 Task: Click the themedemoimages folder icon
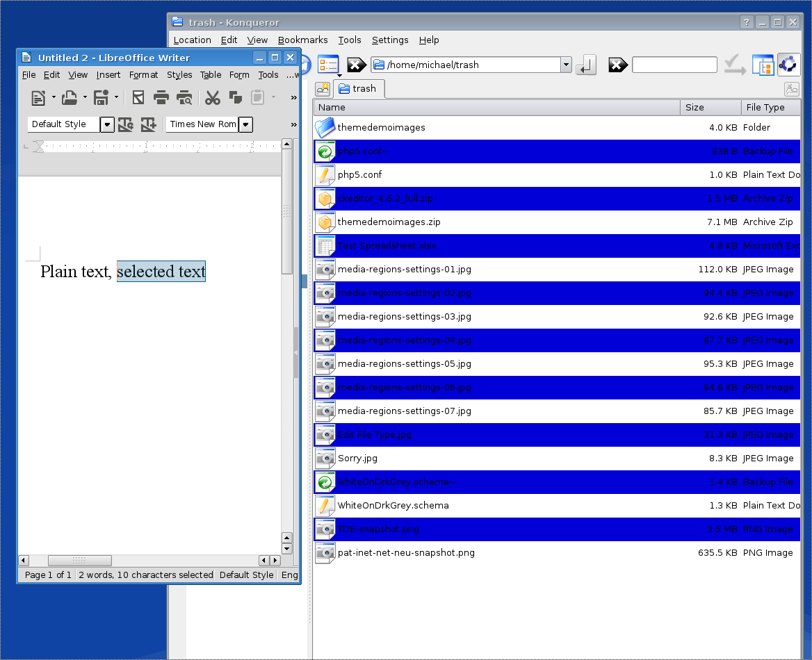(325, 127)
